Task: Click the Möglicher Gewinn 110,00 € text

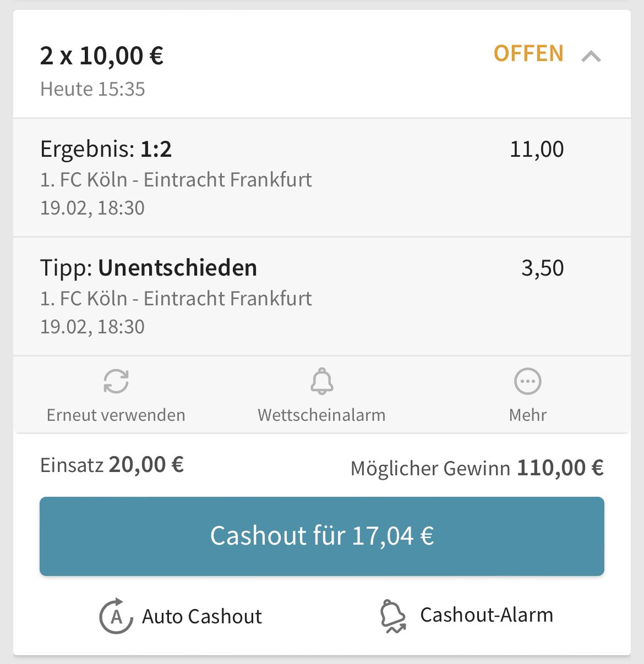Action: click(x=477, y=468)
